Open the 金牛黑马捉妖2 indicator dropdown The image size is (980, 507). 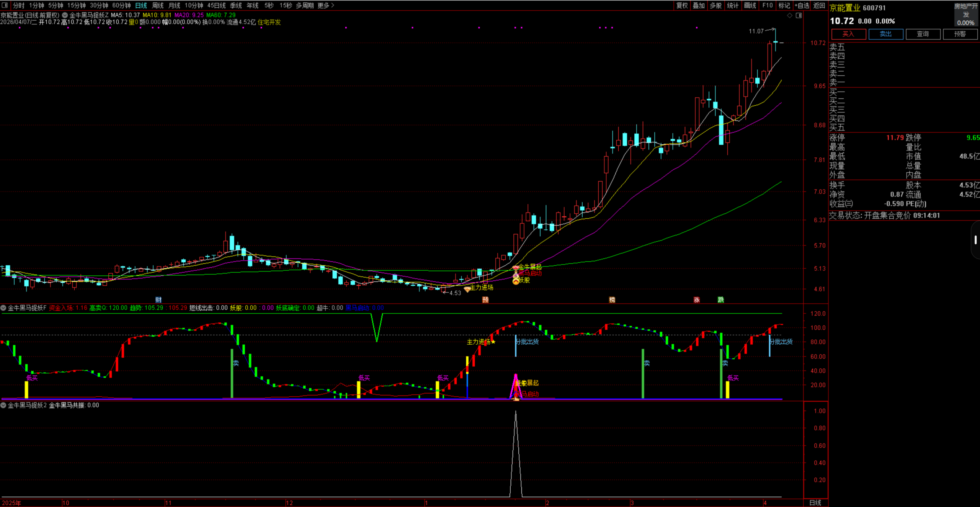click(3, 405)
